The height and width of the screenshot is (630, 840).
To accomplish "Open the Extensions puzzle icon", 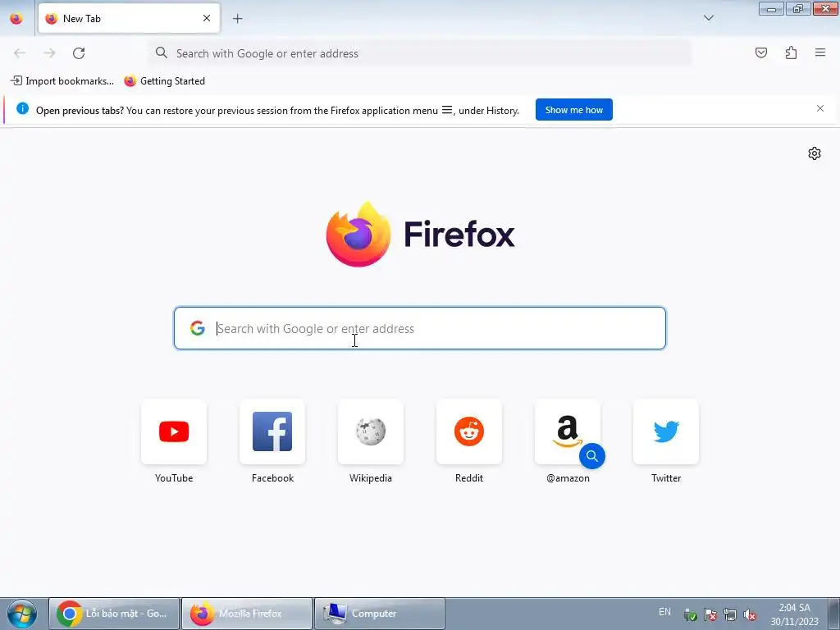I will click(x=791, y=52).
